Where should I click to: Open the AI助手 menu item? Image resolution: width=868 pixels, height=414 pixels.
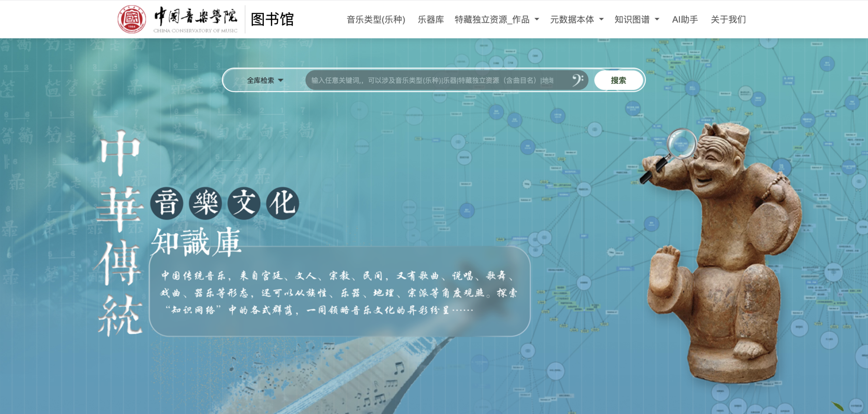tap(685, 19)
